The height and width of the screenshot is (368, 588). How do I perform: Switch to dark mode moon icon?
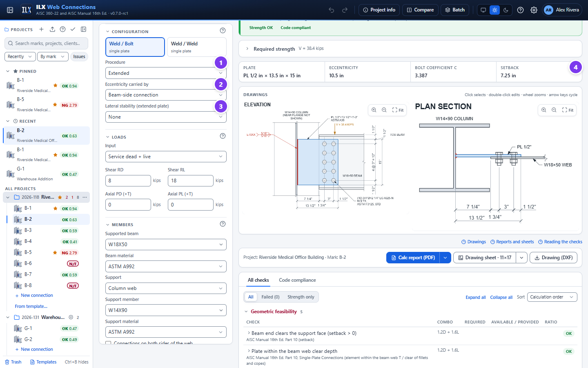click(506, 10)
